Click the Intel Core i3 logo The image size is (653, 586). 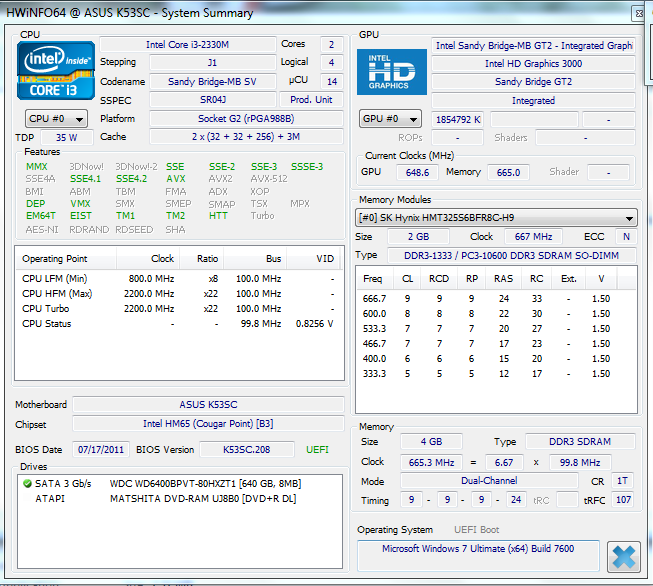56,69
